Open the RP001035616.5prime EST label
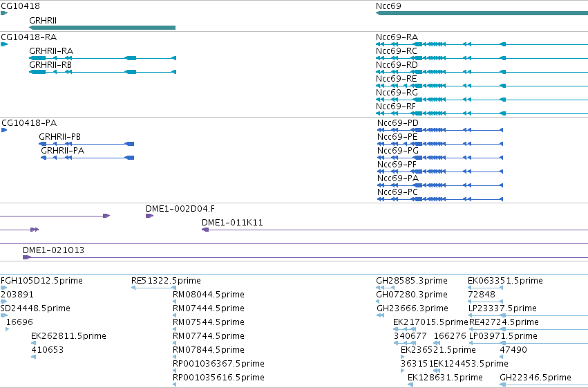 tap(218, 378)
